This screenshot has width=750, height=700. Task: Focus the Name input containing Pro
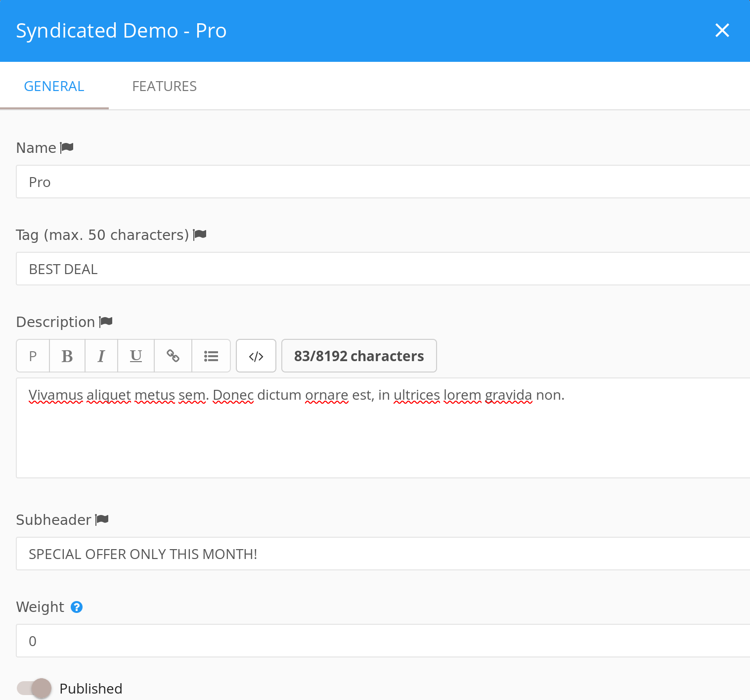pos(383,182)
